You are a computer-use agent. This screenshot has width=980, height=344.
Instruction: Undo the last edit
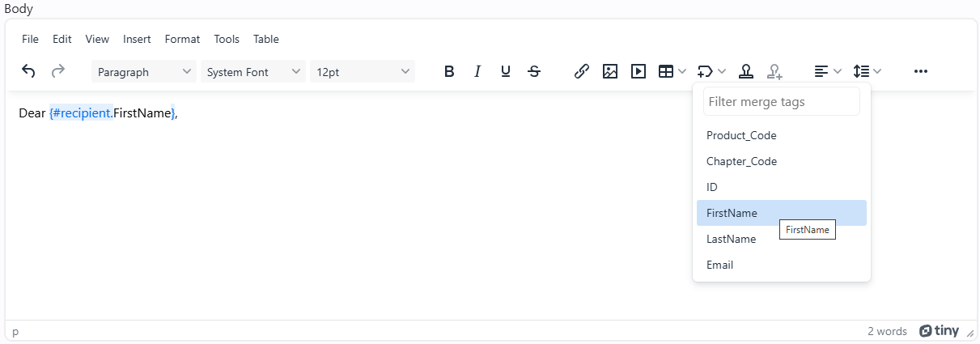(x=28, y=71)
